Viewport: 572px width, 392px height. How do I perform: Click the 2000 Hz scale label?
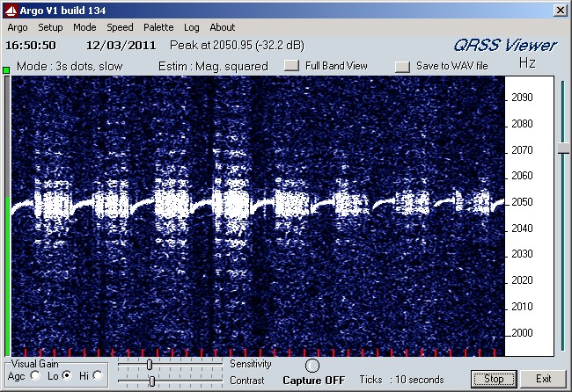tap(522, 332)
